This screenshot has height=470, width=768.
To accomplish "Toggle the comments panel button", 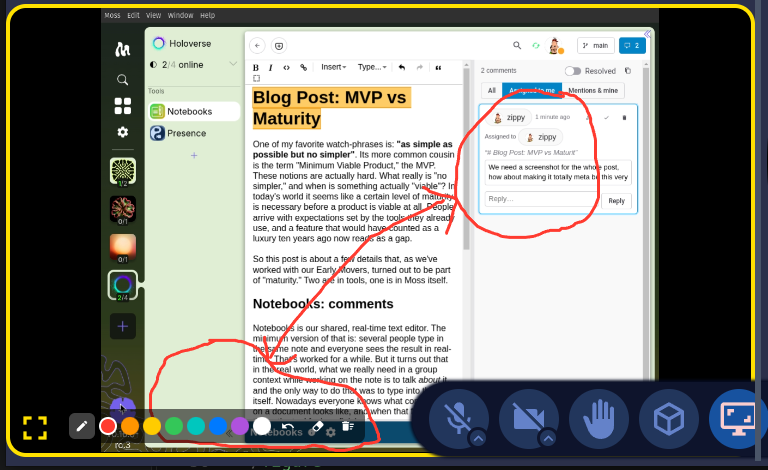I will [632, 46].
